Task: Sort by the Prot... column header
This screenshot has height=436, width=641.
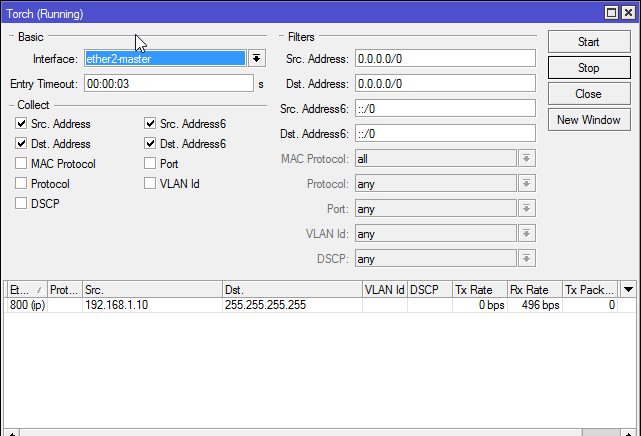Action: [x=65, y=290]
